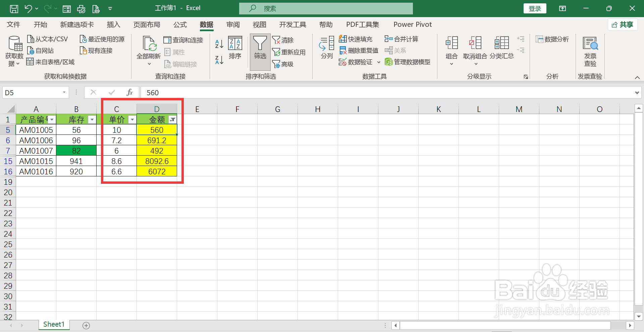Open the 库存 column filter dropdown
Screen dimensions: 644x332
(x=92, y=120)
